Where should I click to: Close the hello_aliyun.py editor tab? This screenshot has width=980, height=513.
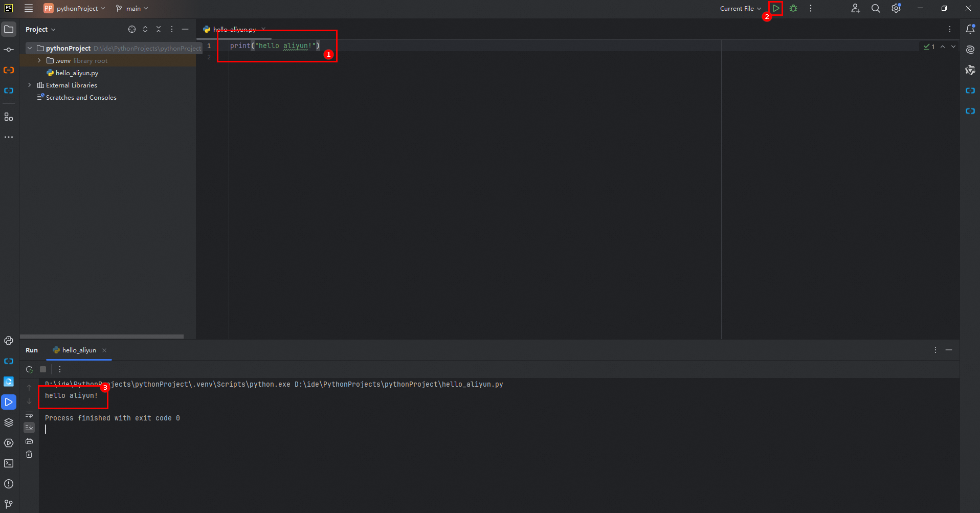coord(263,29)
